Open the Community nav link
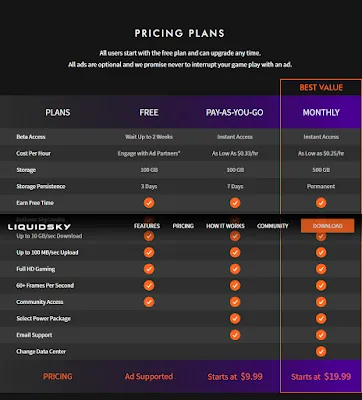362x400 pixels. click(273, 226)
